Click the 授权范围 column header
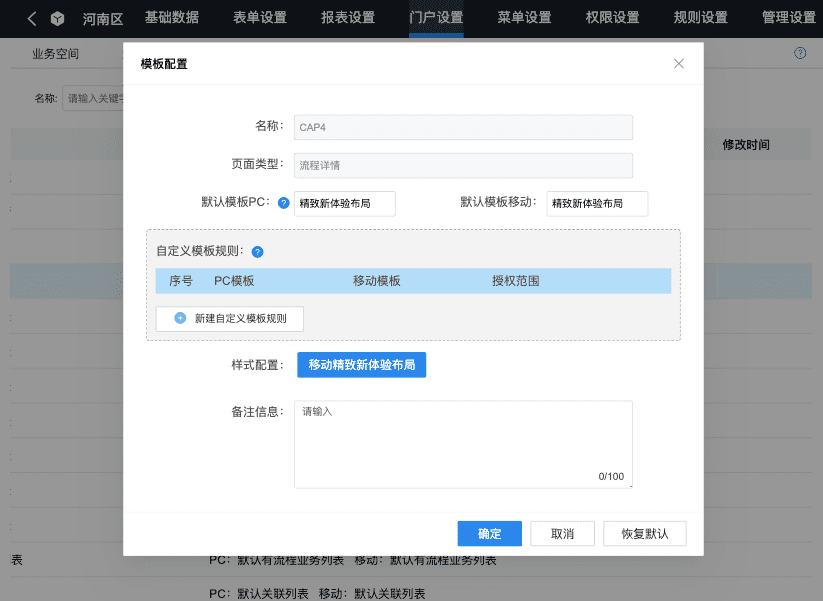Viewport: 823px width, 601px height. [515, 281]
